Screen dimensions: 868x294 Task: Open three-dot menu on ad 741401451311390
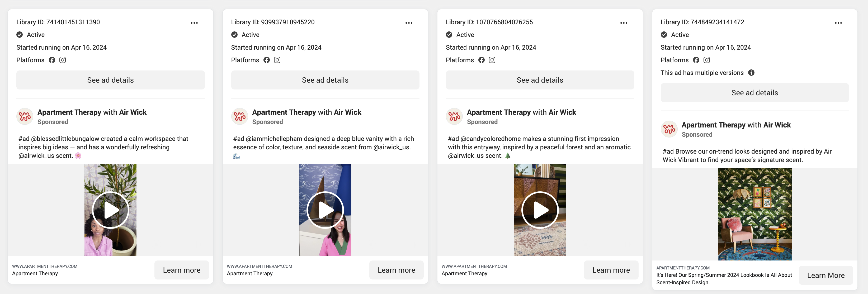tap(194, 23)
